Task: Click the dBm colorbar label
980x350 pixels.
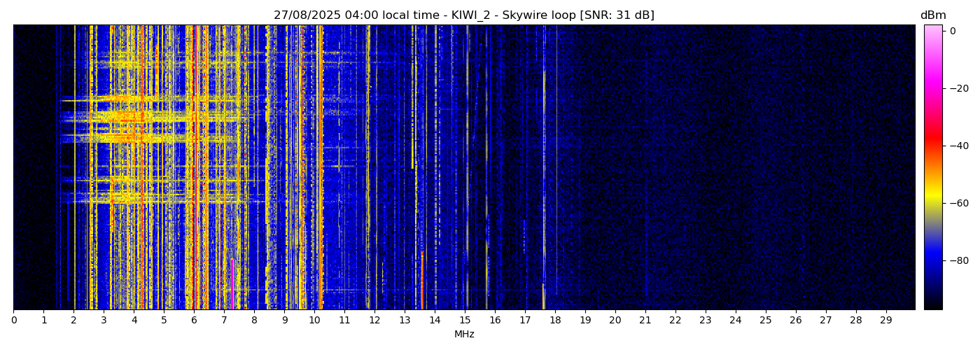Action: 932,15
